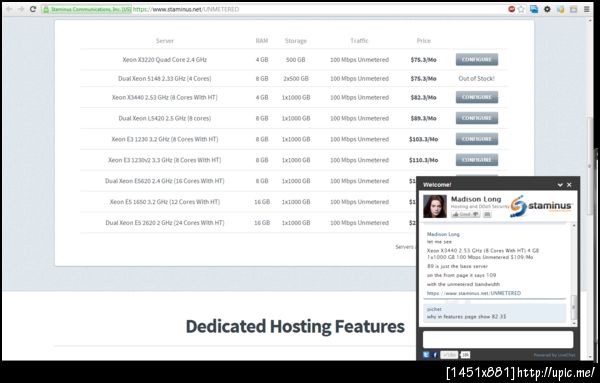The width and height of the screenshot is (600, 383).
Task: Click the red ad-blocker icon in address bar
Action: click(512, 9)
